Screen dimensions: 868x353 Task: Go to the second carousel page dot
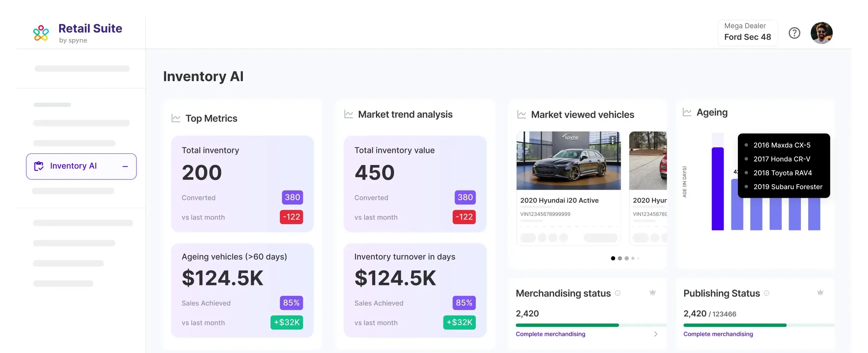pyautogui.click(x=620, y=258)
